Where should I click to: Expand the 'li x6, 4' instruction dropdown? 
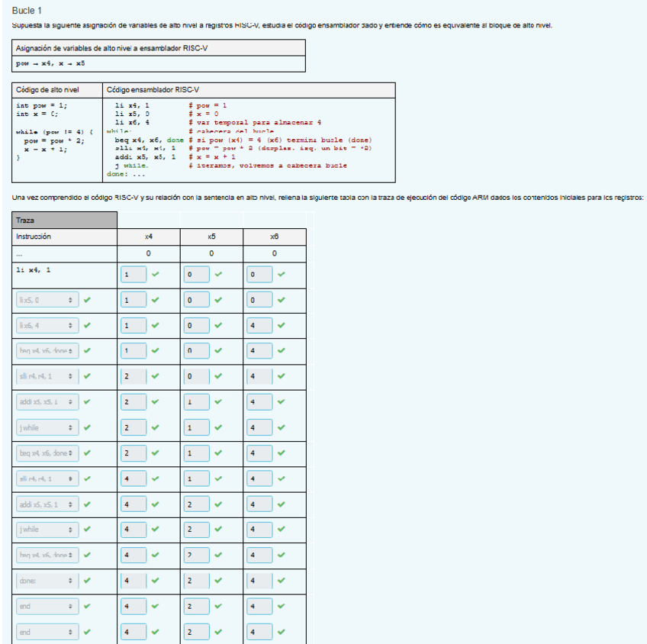47,326
